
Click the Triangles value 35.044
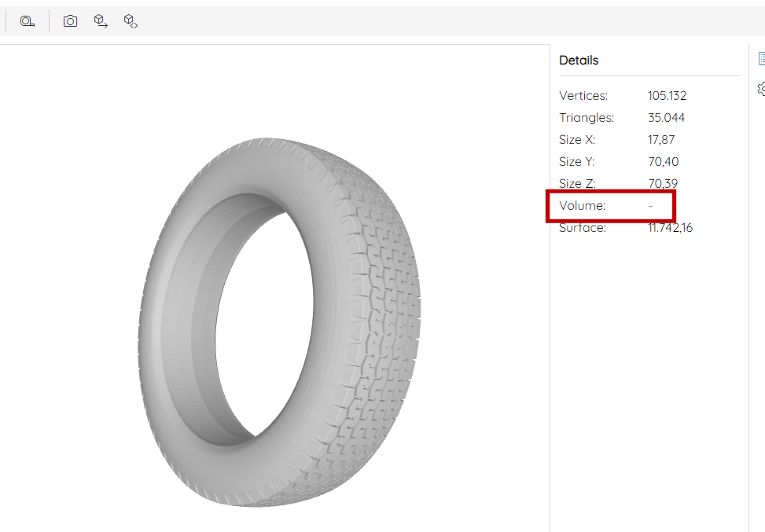coord(666,117)
